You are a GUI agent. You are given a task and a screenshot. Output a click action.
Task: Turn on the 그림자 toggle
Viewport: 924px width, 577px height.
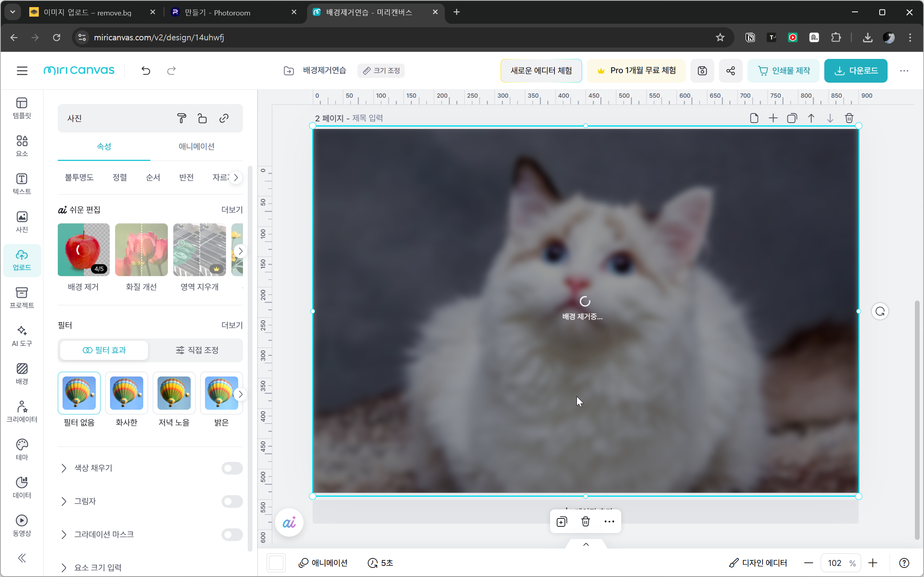[232, 501]
